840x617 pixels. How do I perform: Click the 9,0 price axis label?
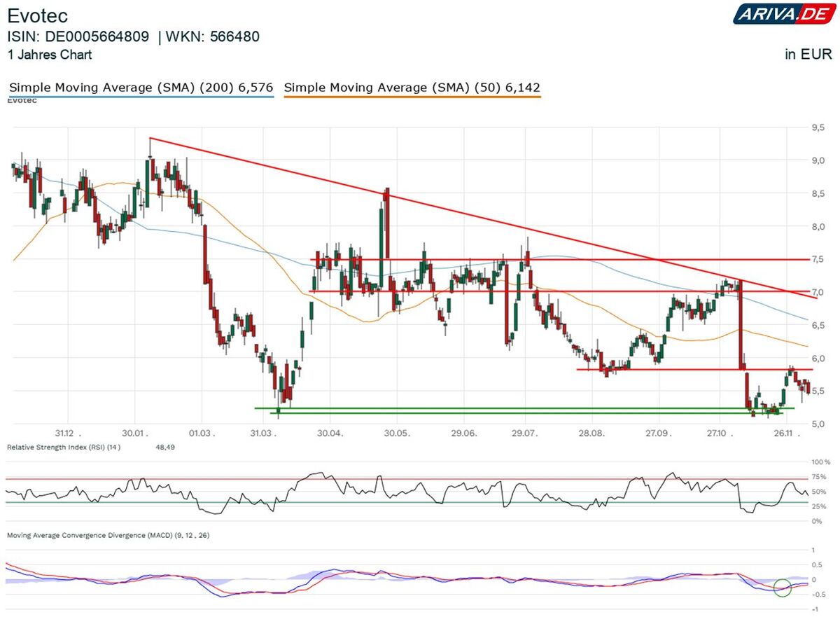pos(817,160)
